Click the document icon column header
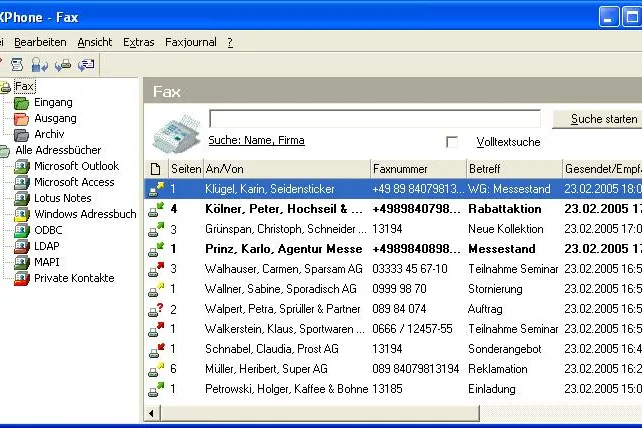The width and height of the screenshot is (642, 428). point(156,169)
